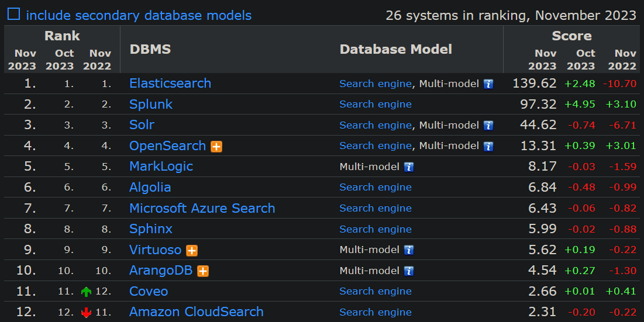Open the ArangoDB DBMS link
The height and width of the screenshot is (322, 644).
coord(161,271)
